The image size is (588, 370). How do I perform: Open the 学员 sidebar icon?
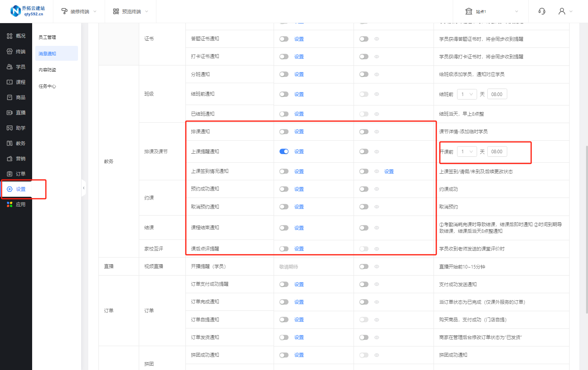point(10,67)
